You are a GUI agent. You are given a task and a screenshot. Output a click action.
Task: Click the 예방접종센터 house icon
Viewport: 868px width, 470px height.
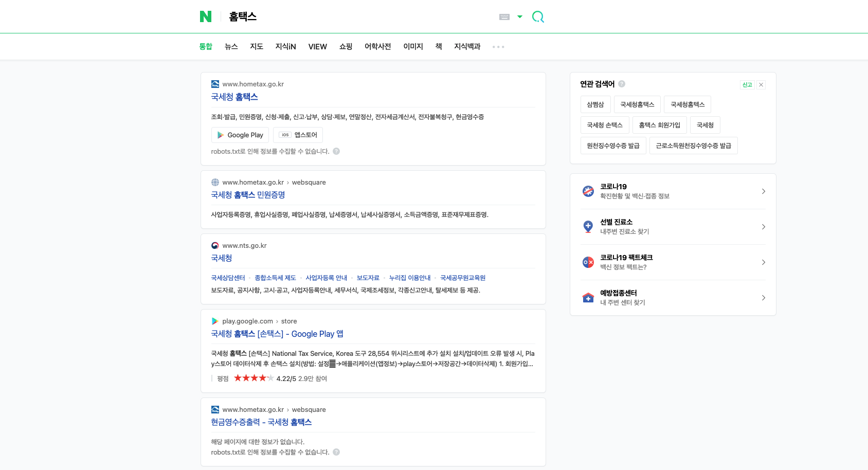coord(588,298)
